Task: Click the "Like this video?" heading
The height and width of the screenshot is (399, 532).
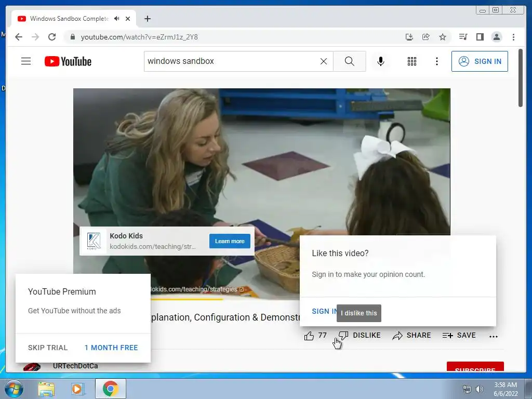Action: coord(340,253)
